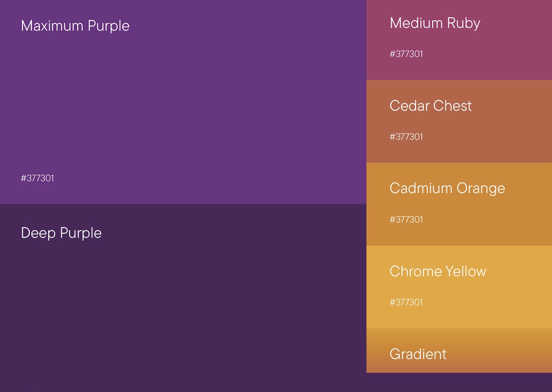Image resolution: width=552 pixels, height=392 pixels.
Task: Click the hex code under Medium Ruby
Action: coord(406,54)
